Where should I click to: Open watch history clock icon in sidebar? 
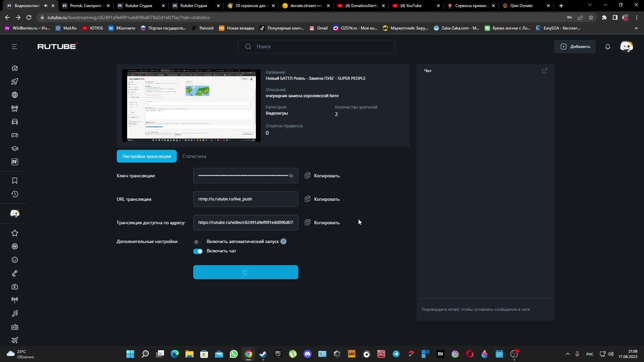click(x=15, y=194)
